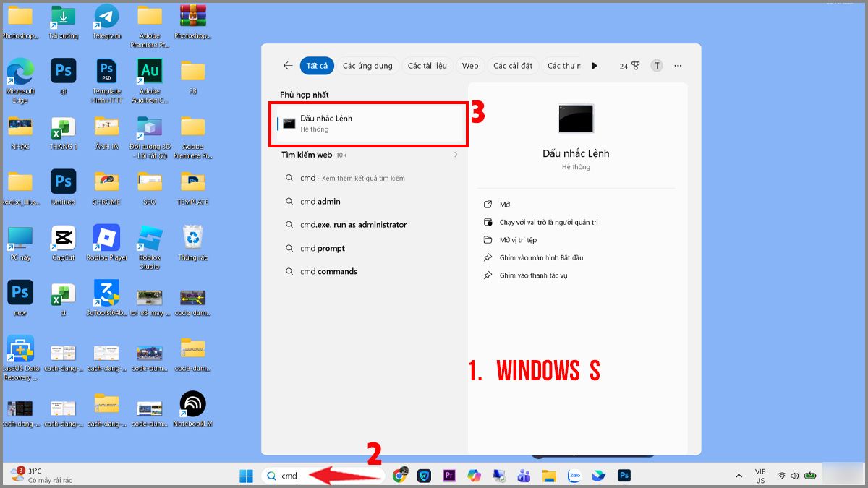868x488 pixels.
Task: Open the weather widget showing 31°C
Action: [42, 475]
